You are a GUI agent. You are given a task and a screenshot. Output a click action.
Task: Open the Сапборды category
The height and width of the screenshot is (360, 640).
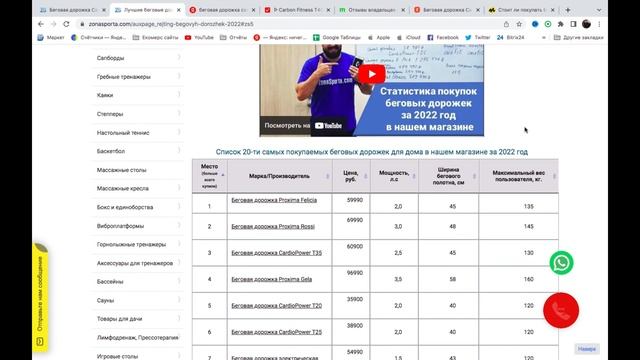point(111,58)
